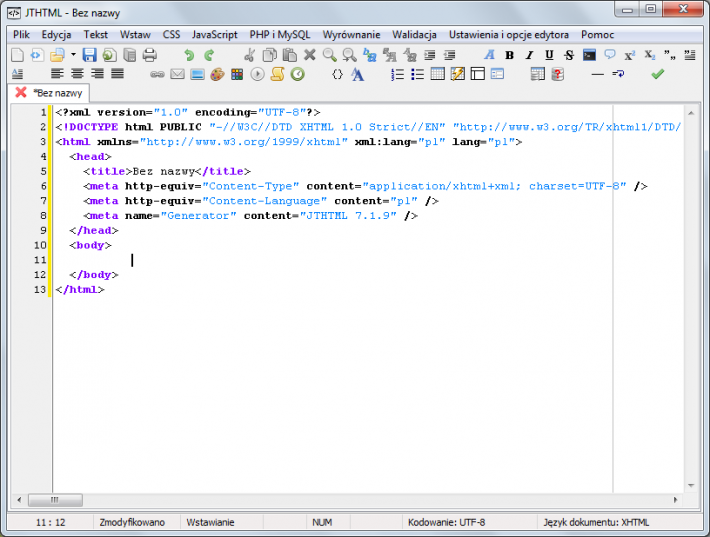Apply strikethrough formatting tag

coord(569,55)
